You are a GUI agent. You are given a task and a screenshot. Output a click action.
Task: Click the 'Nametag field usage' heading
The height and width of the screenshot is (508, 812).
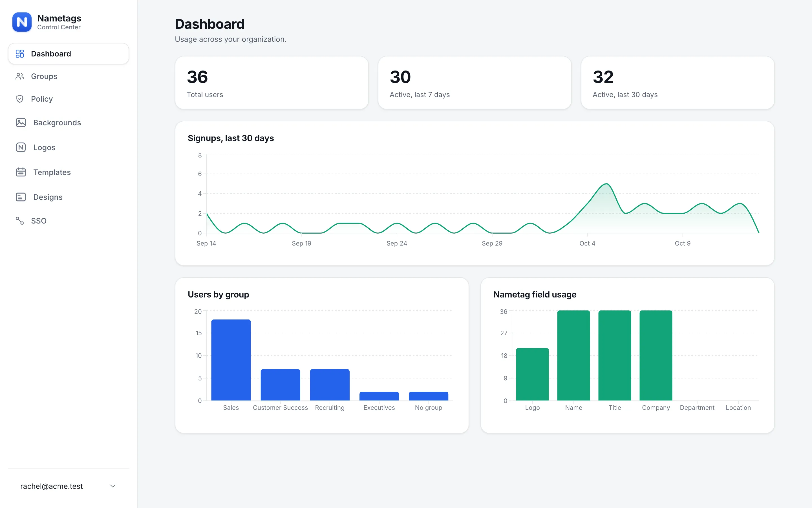535,294
